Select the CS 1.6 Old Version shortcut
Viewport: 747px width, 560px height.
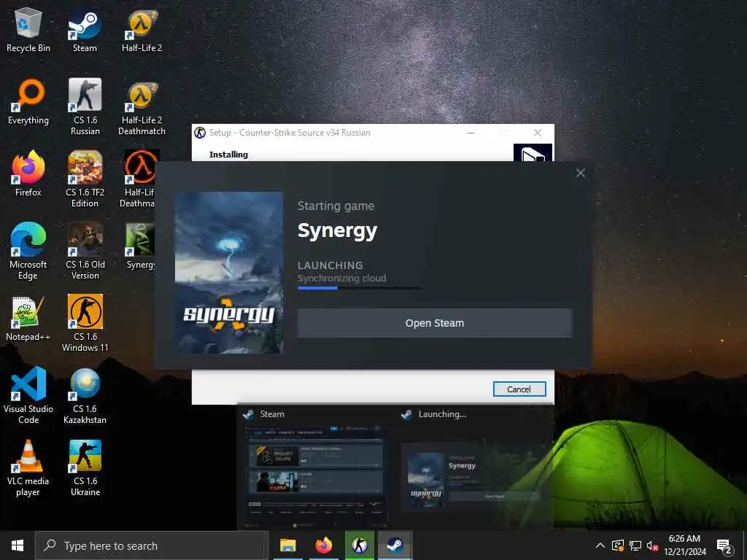85,252
